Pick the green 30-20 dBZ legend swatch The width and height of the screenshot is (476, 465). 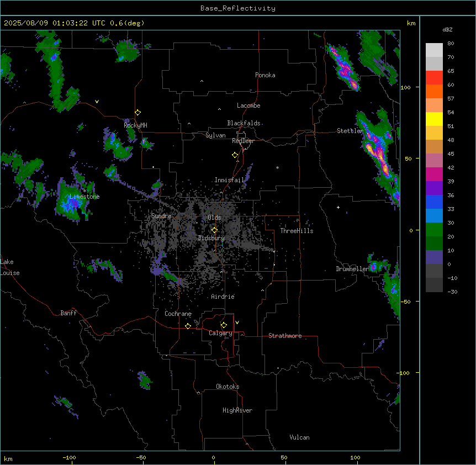(x=434, y=230)
